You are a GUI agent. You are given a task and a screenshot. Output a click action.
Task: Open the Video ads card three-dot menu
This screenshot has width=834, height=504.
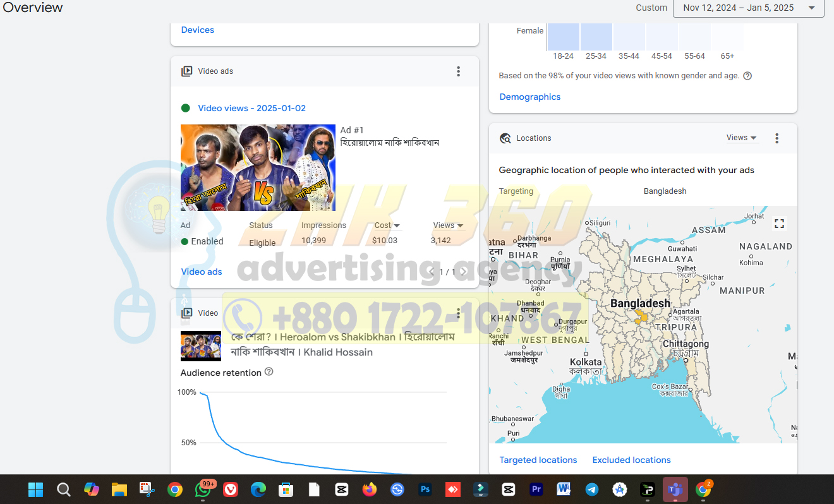459,71
